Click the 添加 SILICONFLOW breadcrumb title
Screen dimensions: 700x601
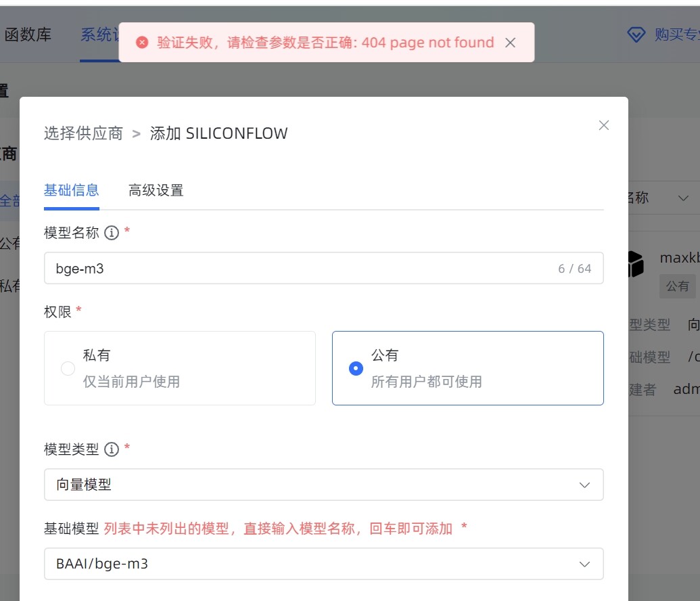click(x=218, y=133)
